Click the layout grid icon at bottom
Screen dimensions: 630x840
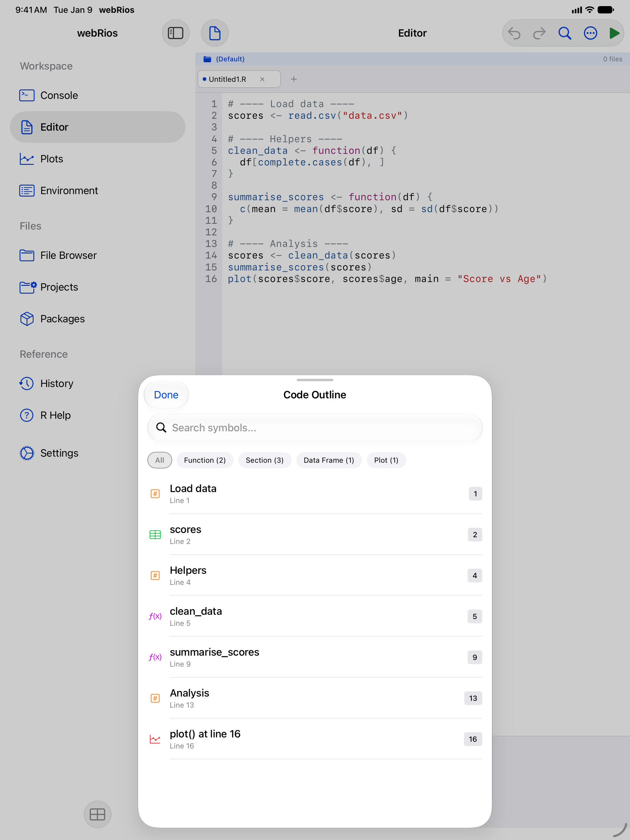click(98, 814)
